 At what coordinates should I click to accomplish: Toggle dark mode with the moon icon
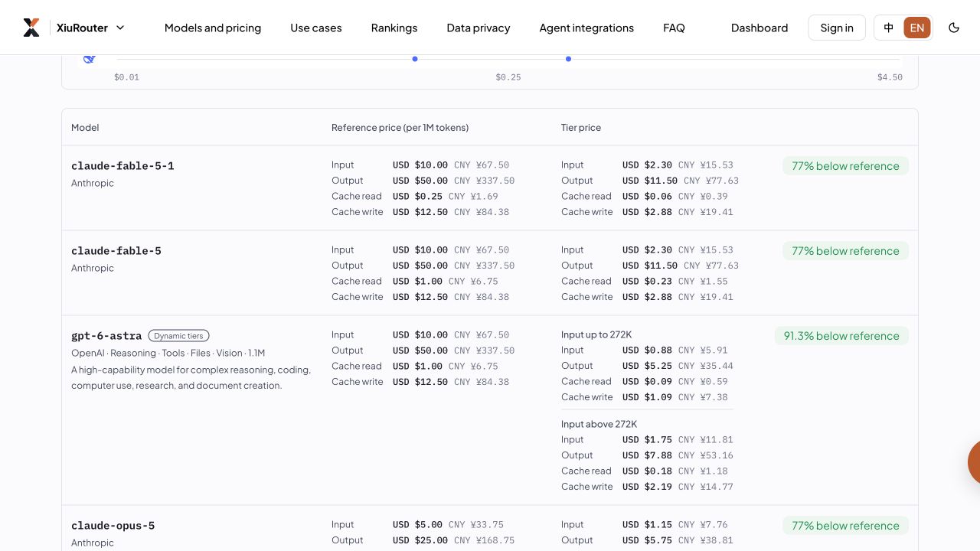click(954, 28)
